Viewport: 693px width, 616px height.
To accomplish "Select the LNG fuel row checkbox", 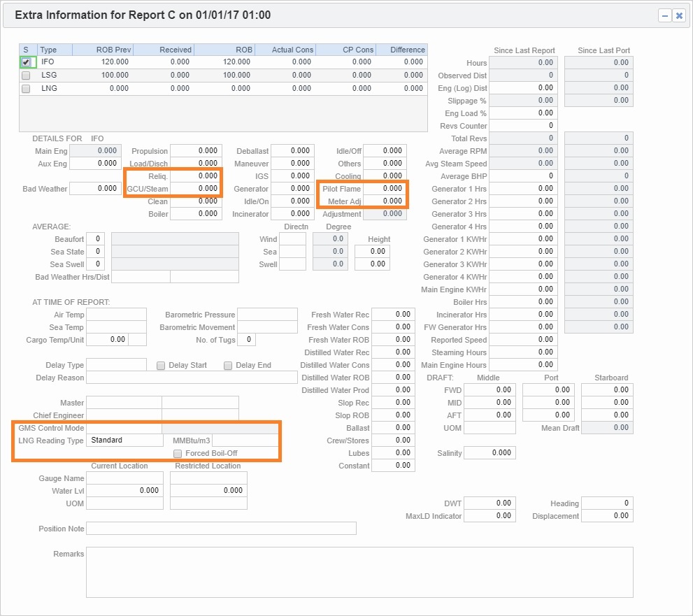I will coord(26,88).
